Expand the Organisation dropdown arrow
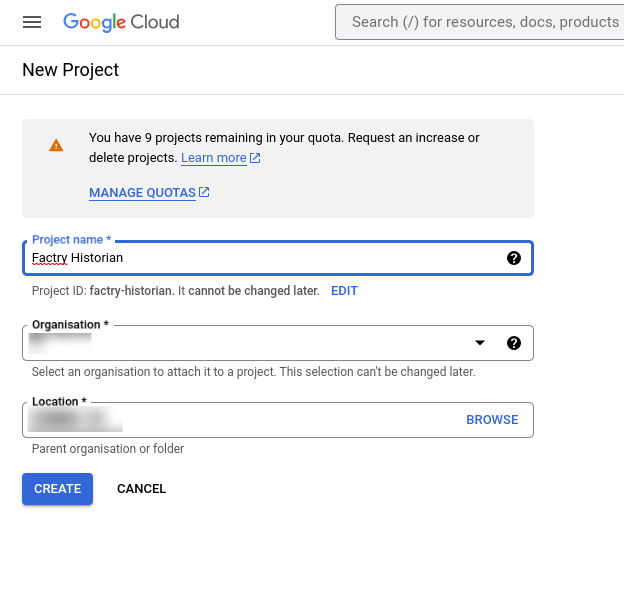Screen dimensions: 624x594 (480, 343)
